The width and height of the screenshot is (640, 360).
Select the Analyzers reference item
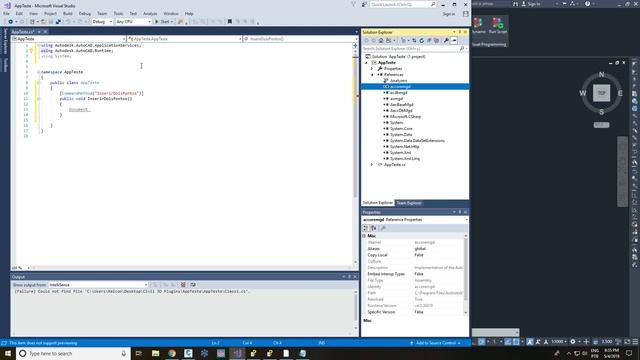pyautogui.click(x=398, y=81)
